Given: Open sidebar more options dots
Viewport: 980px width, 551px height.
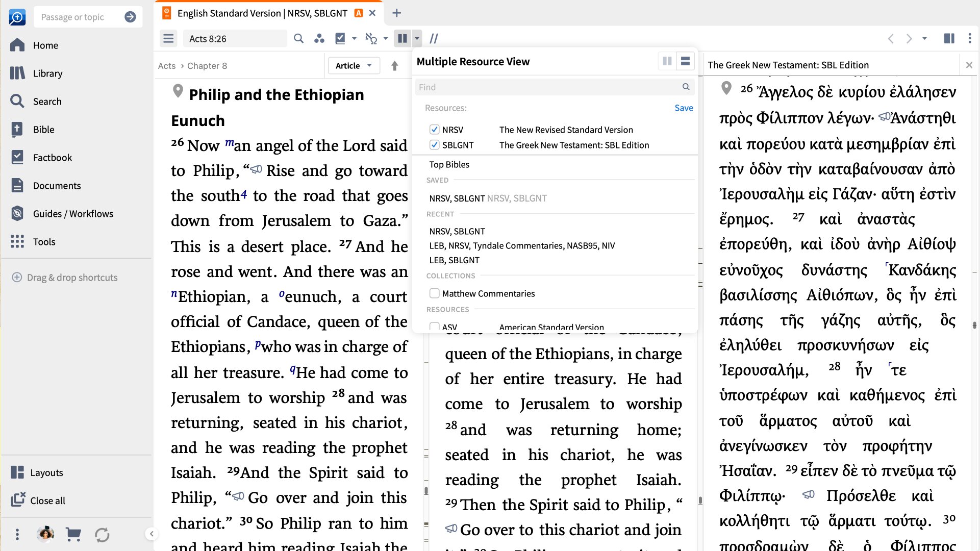Looking at the screenshot, I should 17,534.
